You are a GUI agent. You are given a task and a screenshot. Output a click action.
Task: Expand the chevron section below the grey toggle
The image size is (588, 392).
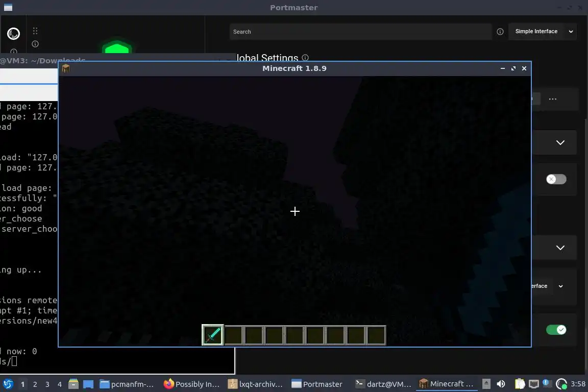560,248
